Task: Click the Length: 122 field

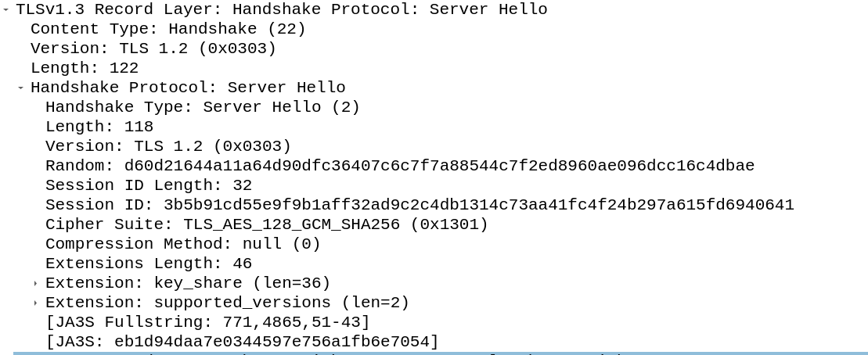Action: coord(84,68)
